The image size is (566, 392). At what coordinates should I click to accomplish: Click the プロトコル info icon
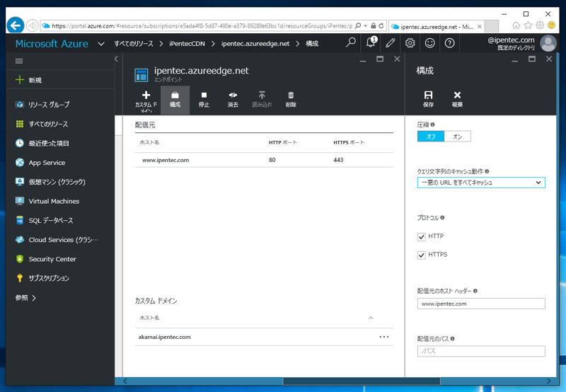[442, 218]
